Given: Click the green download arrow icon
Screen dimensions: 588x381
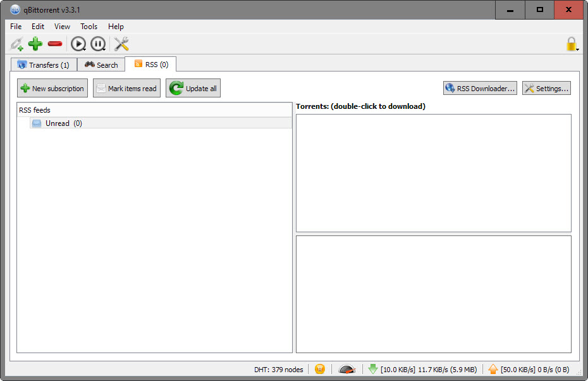Looking at the screenshot, I should [x=373, y=370].
